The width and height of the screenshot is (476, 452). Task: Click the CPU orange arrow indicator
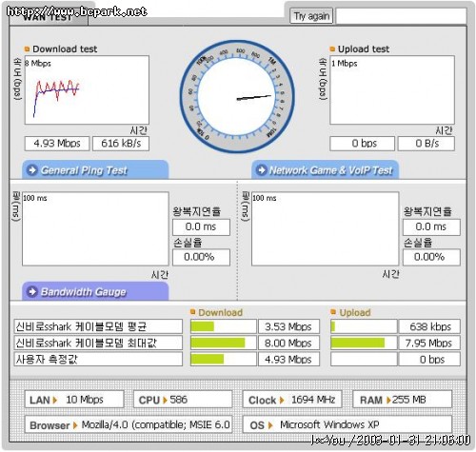point(165,400)
